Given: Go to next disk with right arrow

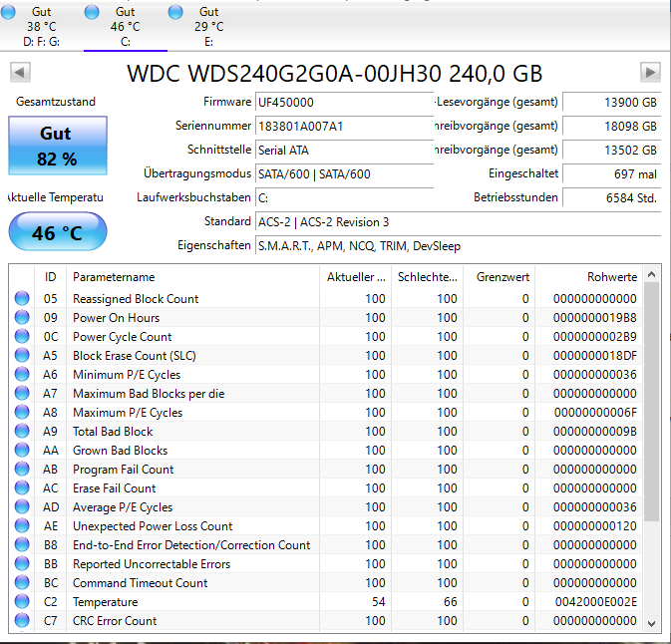Looking at the screenshot, I should 650,72.
